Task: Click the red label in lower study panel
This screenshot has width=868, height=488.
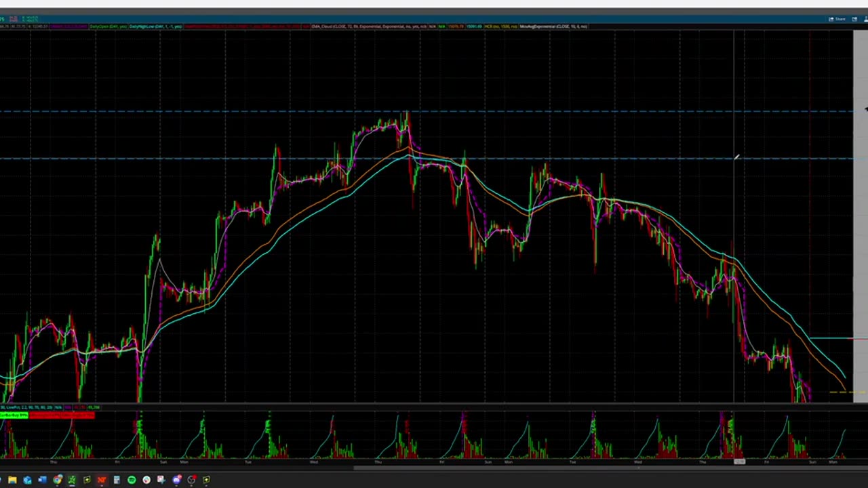Action: [62, 415]
